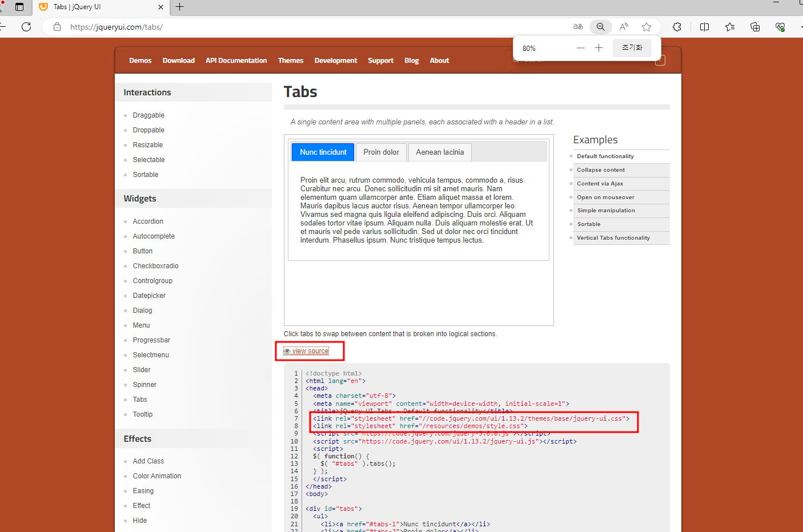Open Easing effect link
The image size is (803, 532).
(x=143, y=491)
